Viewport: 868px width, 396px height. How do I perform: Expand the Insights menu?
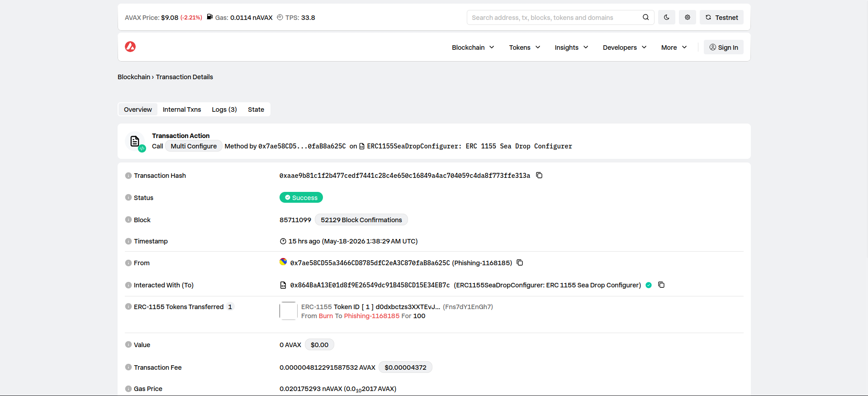[571, 47]
